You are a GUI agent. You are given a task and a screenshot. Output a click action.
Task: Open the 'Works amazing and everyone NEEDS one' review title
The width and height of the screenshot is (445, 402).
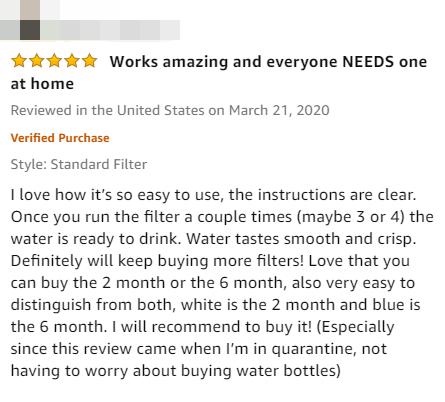pyautogui.click(x=268, y=62)
